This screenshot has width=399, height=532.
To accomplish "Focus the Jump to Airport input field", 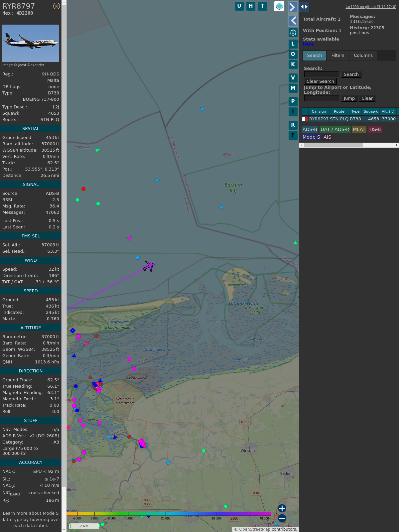I will [322, 98].
